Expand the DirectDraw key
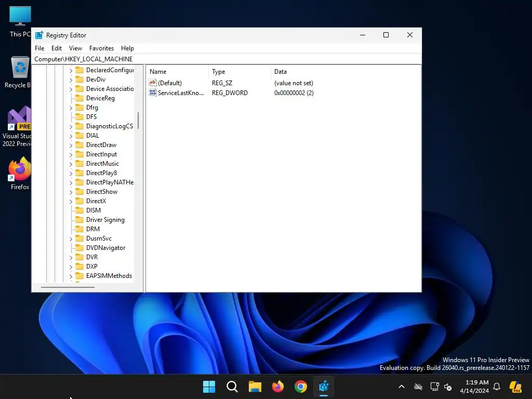This screenshot has height=399, width=532. [71, 145]
